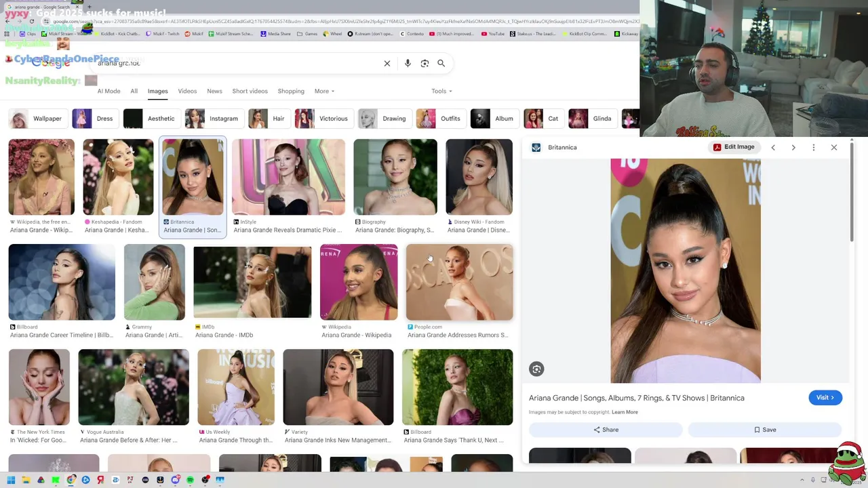Filter images by Outfits chip
This screenshot has height=488, width=868.
440,119
